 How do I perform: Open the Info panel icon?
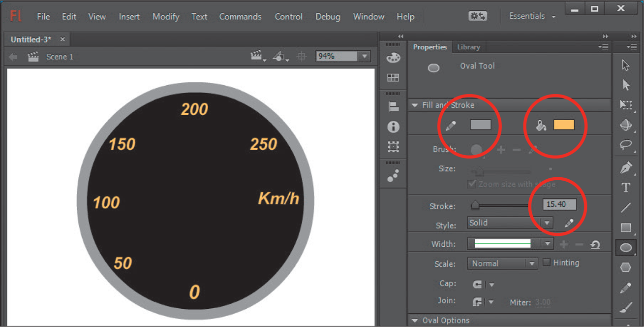click(393, 127)
